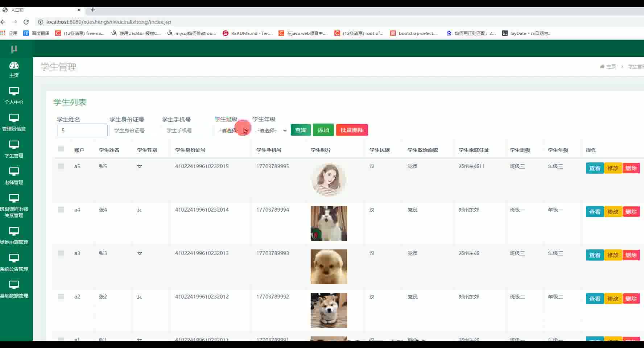
Task: Check the row checkbox for account a4
Action: click(x=61, y=210)
